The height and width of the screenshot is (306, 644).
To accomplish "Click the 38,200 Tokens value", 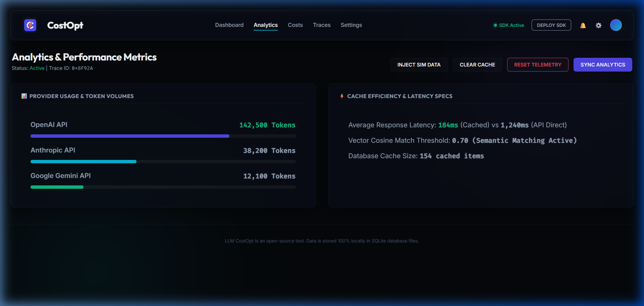I will coord(269,151).
